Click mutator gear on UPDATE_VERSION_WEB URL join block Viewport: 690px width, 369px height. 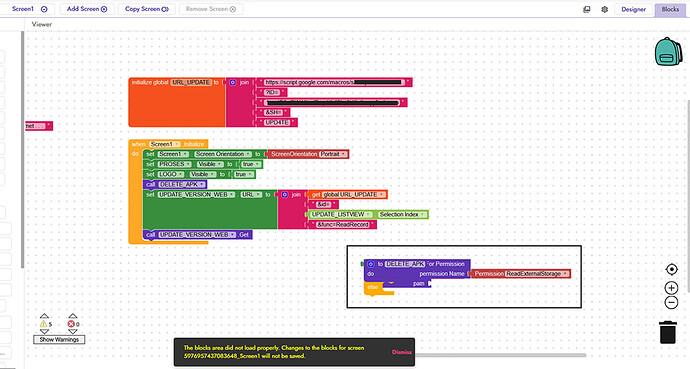pos(285,194)
